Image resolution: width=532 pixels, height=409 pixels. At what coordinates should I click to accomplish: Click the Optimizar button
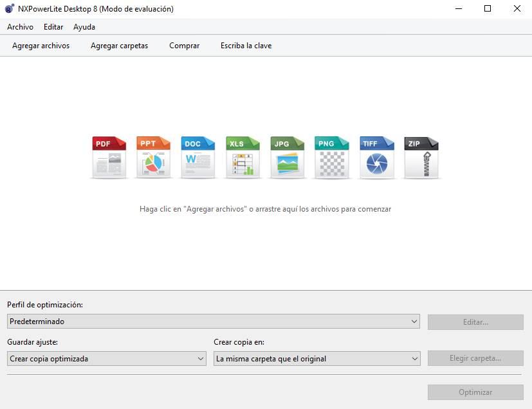pos(475,392)
